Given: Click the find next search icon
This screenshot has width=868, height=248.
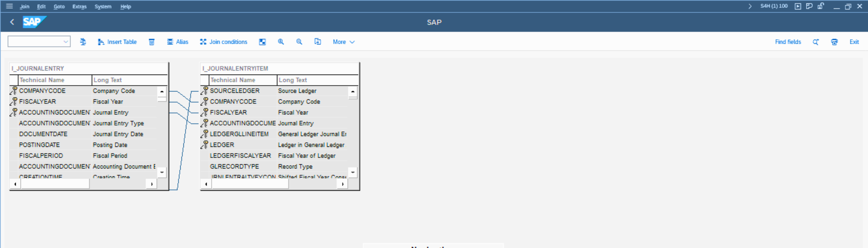Looking at the screenshot, I should point(815,42).
